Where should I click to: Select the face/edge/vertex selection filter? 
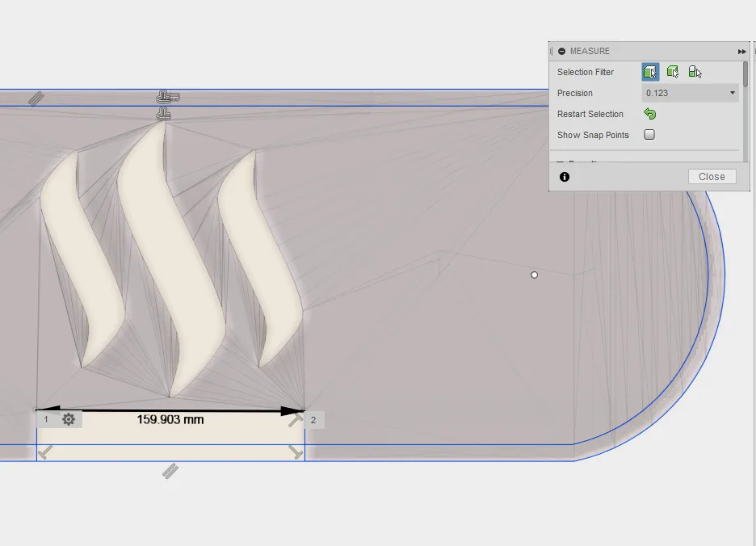point(650,72)
